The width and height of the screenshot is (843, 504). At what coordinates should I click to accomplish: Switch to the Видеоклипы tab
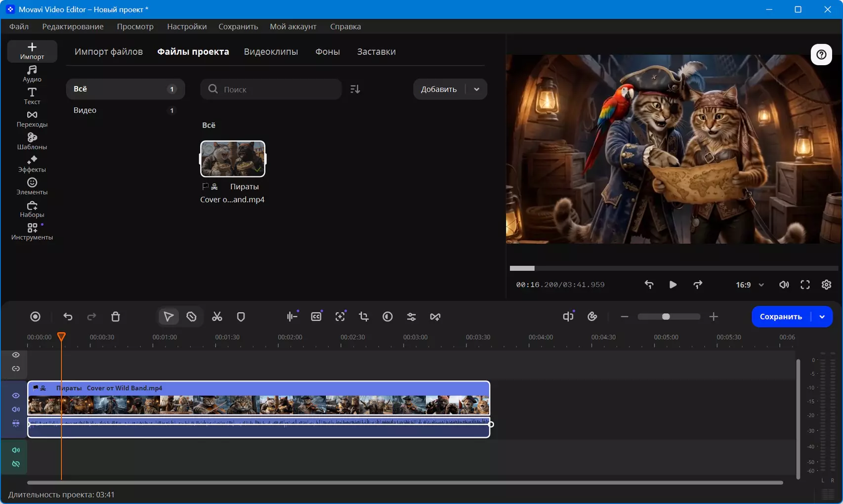tap(271, 51)
